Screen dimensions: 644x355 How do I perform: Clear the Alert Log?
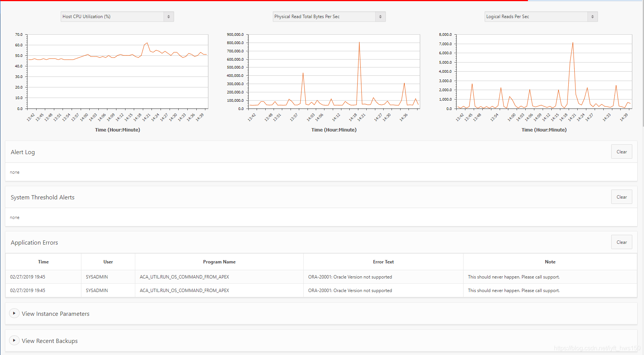click(x=621, y=152)
